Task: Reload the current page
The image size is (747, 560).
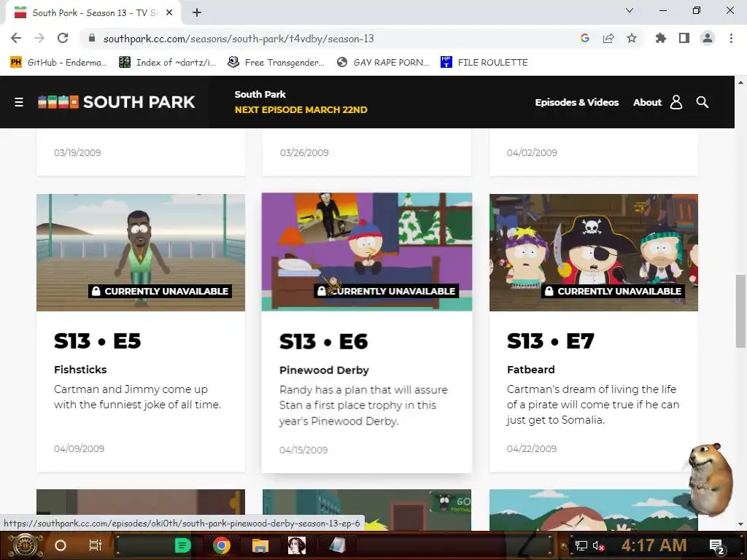Action: pyautogui.click(x=63, y=38)
